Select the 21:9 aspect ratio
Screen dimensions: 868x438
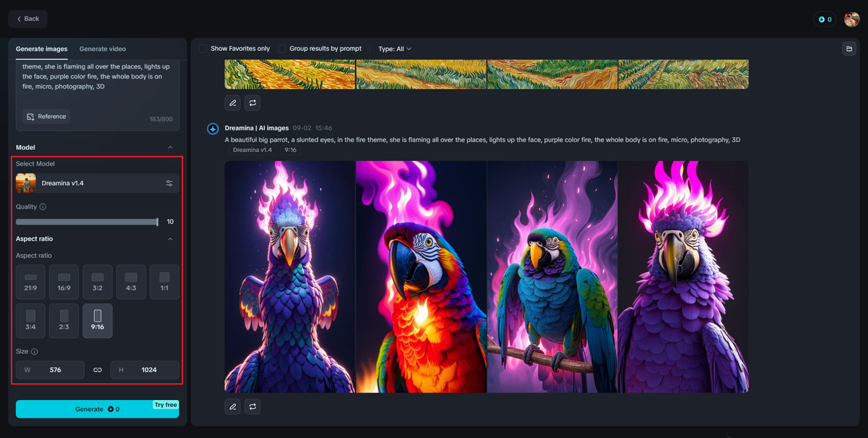31,282
